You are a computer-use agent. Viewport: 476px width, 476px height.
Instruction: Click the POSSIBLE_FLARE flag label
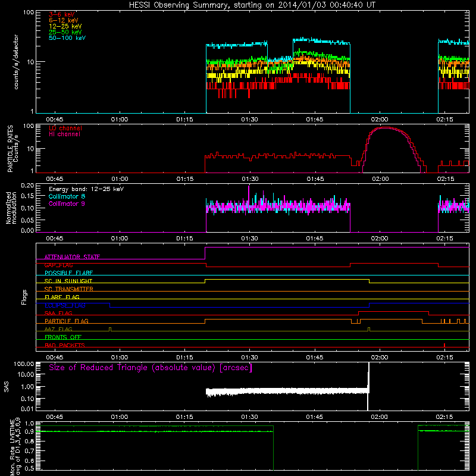68,273
